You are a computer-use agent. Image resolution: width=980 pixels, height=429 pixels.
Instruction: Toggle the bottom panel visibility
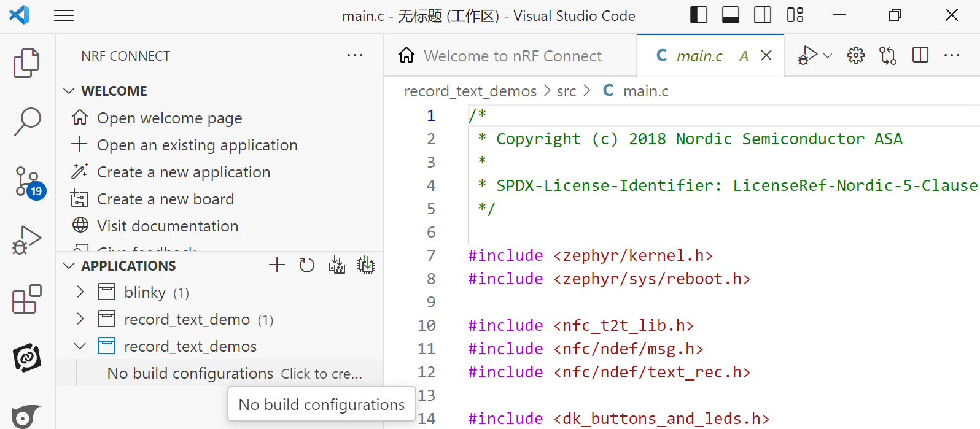pos(731,15)
